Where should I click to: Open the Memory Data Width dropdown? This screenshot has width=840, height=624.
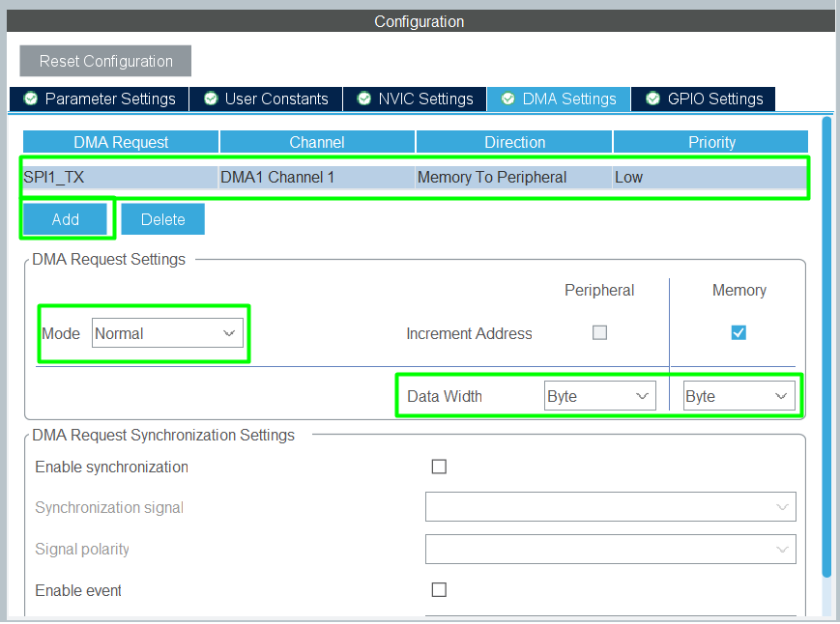coord(739,396)
